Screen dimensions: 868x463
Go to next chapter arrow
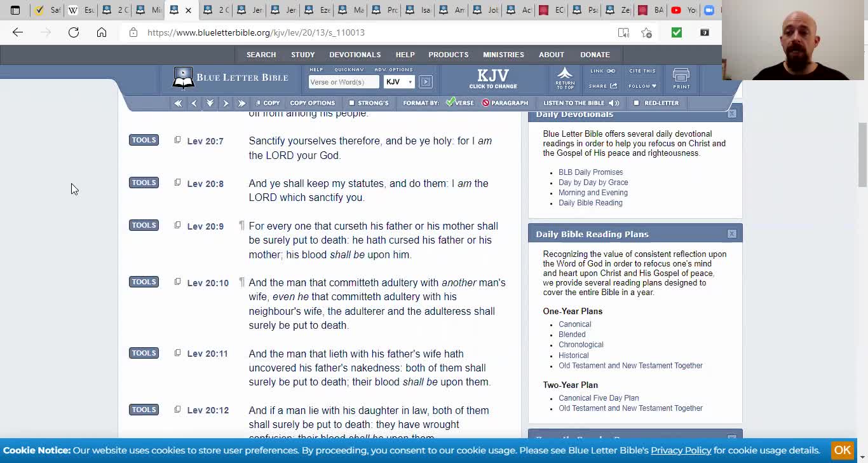coord(226,103)
